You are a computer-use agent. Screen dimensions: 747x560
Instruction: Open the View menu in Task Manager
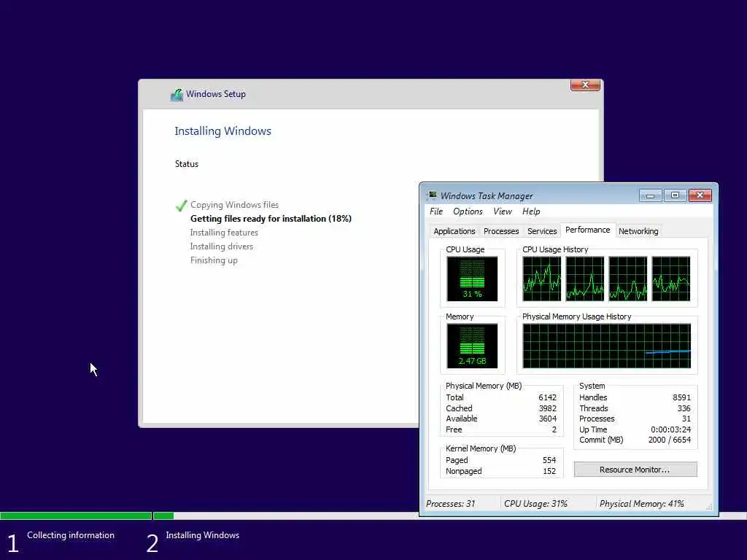pos(502,211)
